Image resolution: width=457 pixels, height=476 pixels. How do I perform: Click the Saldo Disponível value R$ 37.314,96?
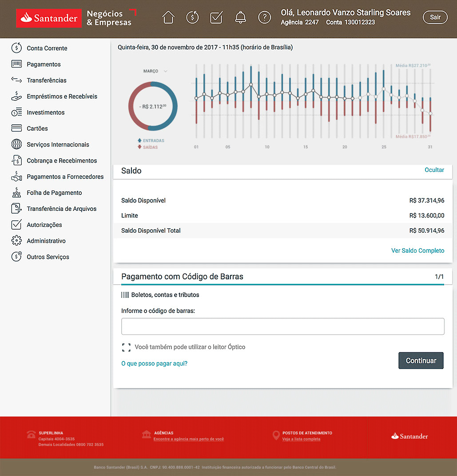427,201
